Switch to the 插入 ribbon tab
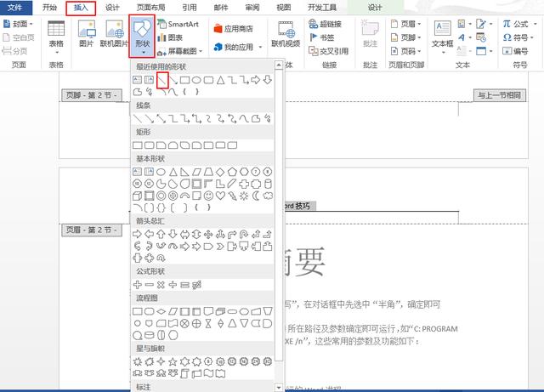This screenshot has width=544, height=392. coord(81,8)
